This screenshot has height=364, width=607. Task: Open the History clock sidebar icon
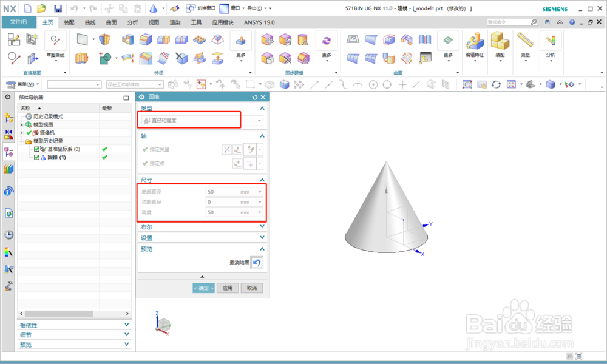point(8,234)
